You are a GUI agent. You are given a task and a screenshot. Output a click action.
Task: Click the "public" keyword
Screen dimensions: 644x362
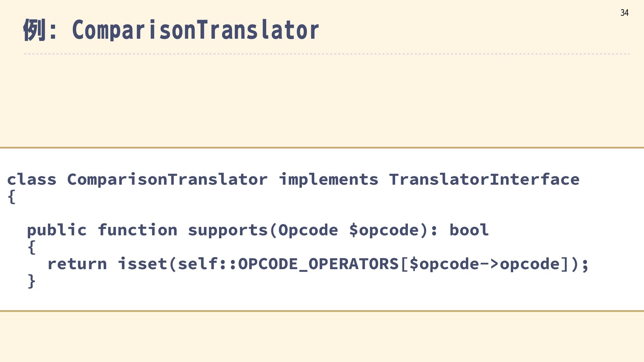57,230
